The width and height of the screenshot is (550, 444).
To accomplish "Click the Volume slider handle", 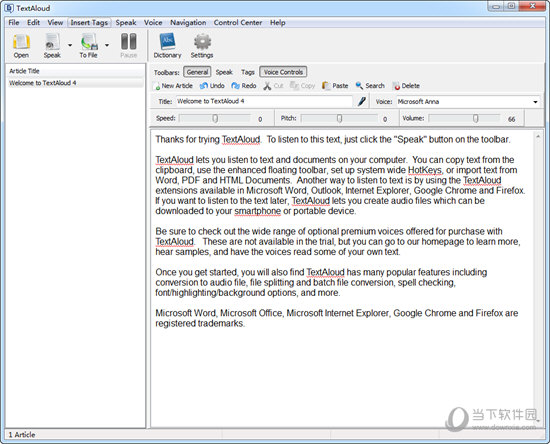I will click(475, 119).
